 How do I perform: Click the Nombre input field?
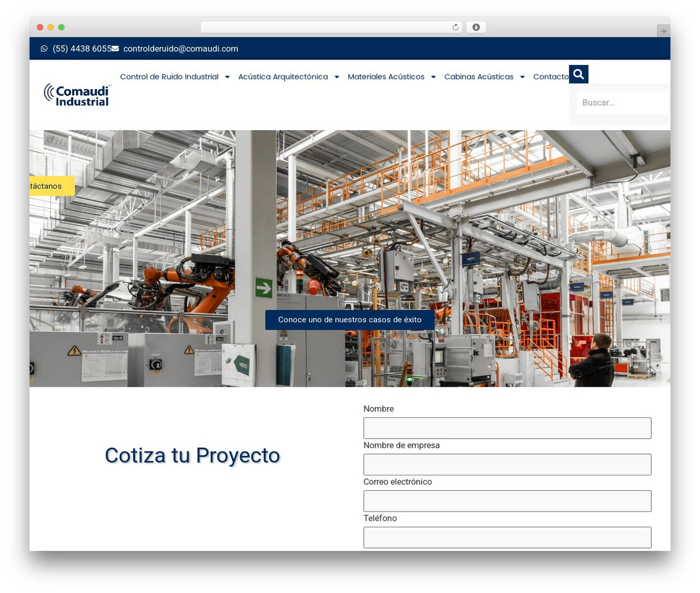point(507,428)
